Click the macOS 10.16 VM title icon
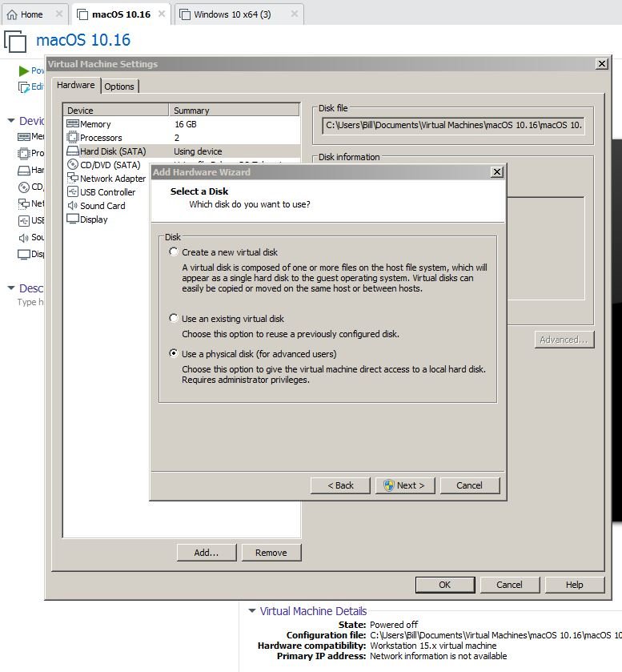Image resolution: width=622 pixels, height=672 pixels. pos(15,41)
